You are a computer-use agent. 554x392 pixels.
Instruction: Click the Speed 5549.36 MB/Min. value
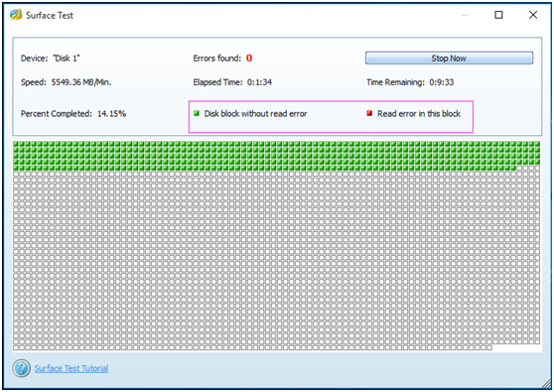[81, 82]
